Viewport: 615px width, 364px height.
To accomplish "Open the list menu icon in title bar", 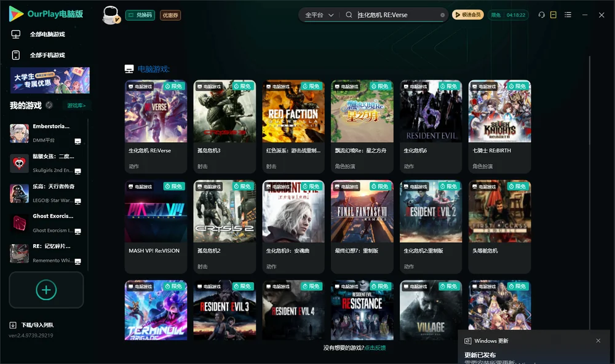I will 568,15.
